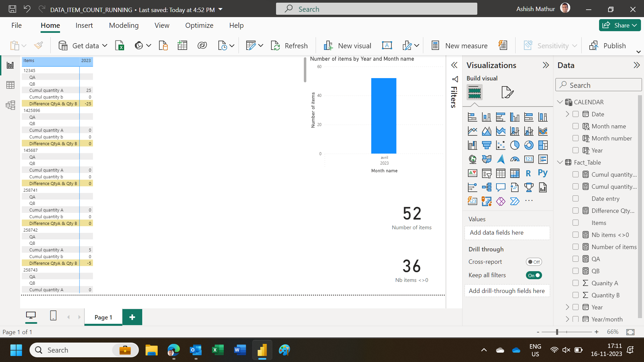Collapse the CALENDAR table
This screenshot has width=644, height=362.
(x=560, y=102)
